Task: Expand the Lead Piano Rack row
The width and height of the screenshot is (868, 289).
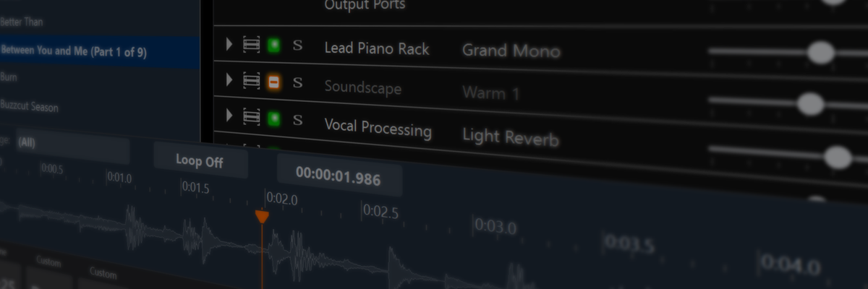Action: point(229,44)
